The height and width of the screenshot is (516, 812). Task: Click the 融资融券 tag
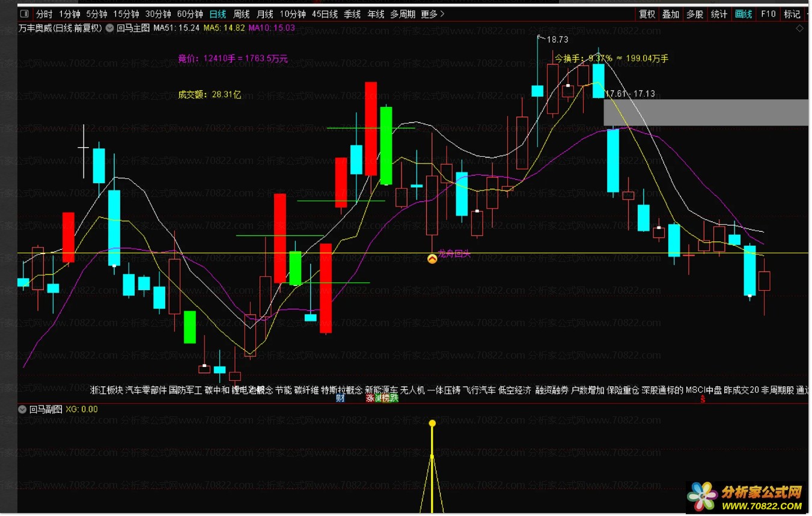552,390
